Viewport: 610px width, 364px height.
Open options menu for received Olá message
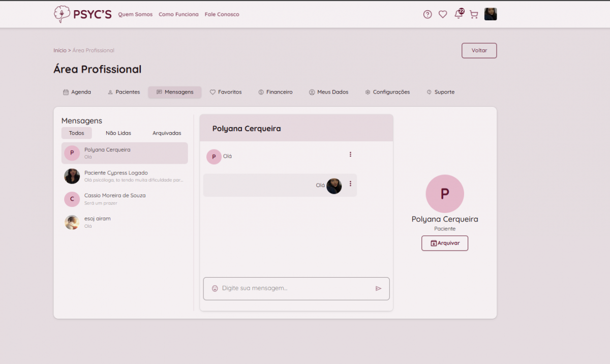(x=350, y=155)
